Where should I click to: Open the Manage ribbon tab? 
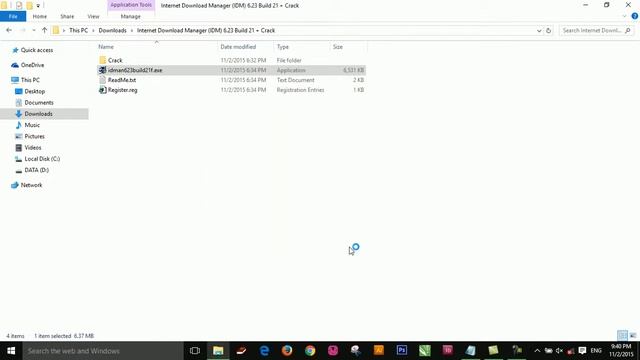(131, 16)
